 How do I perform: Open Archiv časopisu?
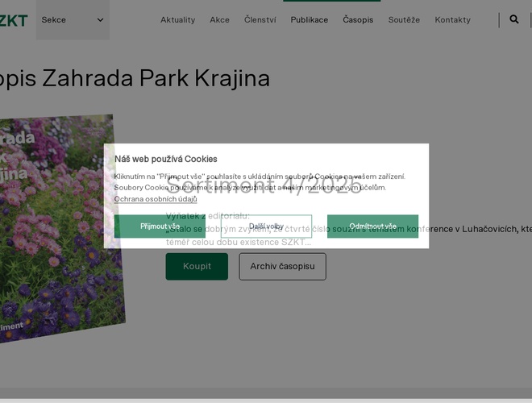point(282,267)
